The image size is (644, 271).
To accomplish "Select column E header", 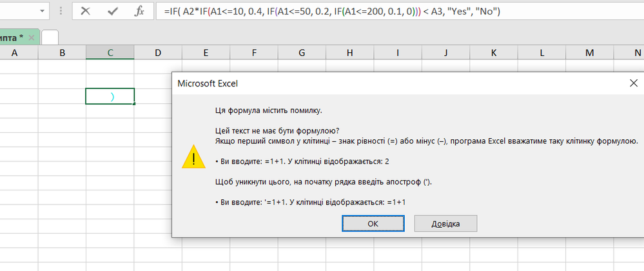I will pos(206,53).
